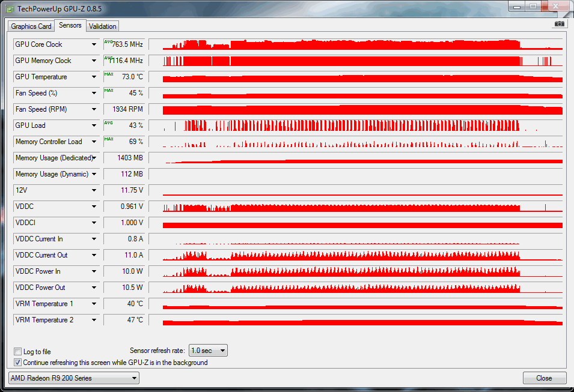Click the GPU Load history graph

coord(356,125)
